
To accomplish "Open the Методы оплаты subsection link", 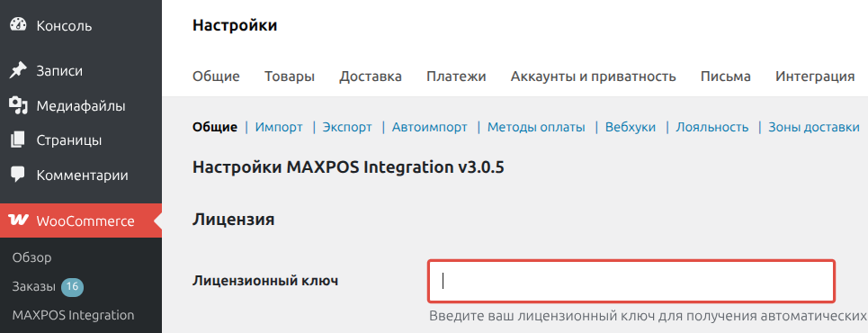I will (x=536, y=128).
